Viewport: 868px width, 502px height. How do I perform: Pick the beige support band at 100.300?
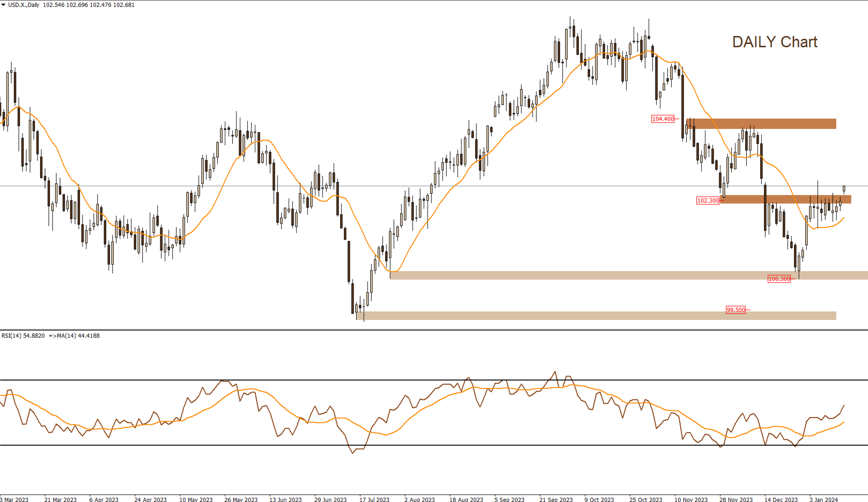(x=590, y=275)
